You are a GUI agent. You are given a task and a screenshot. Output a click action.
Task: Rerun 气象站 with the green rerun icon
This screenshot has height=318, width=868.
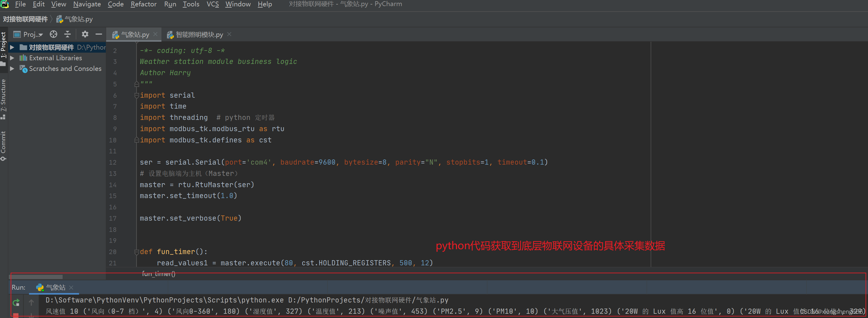(x=16, y=302)
